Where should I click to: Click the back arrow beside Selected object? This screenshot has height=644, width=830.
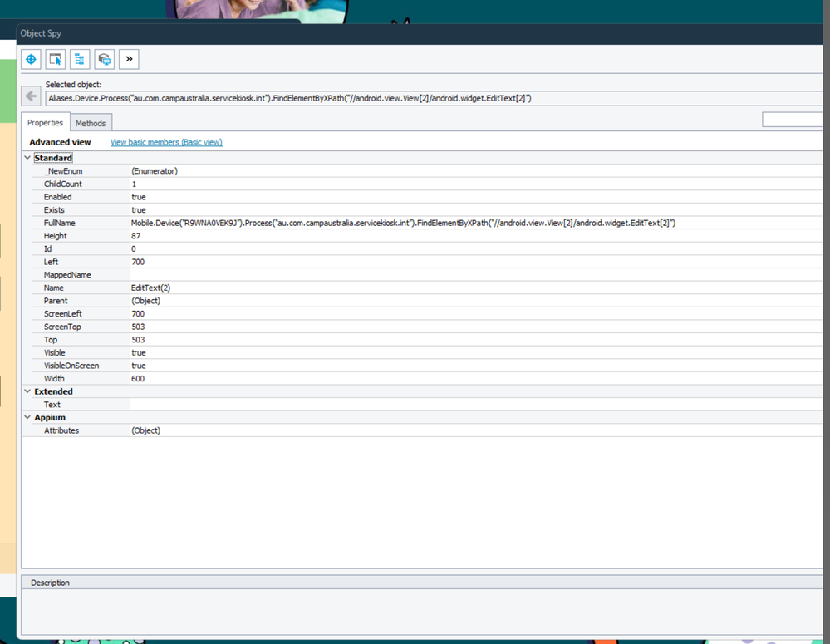click(x=31, y=96)
